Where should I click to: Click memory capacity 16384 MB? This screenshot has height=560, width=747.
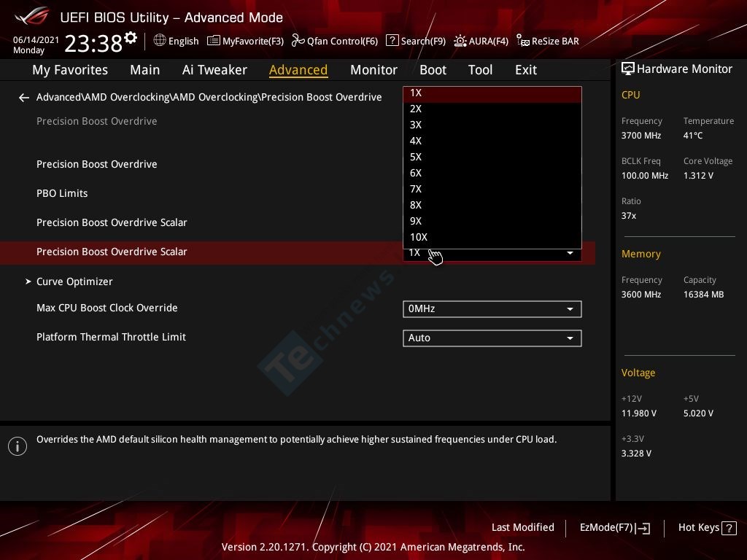pyautogui.click(x=703, y=295)
